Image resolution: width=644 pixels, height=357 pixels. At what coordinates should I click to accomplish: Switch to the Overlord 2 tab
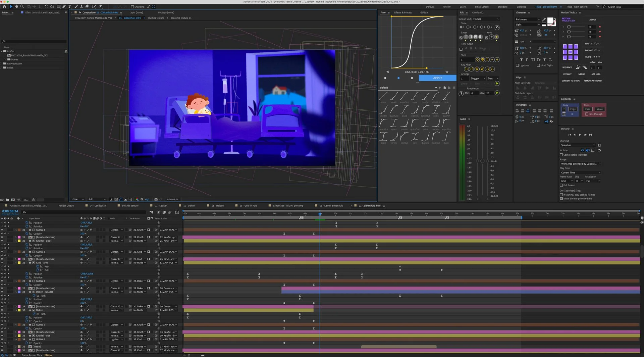(478, 12)
